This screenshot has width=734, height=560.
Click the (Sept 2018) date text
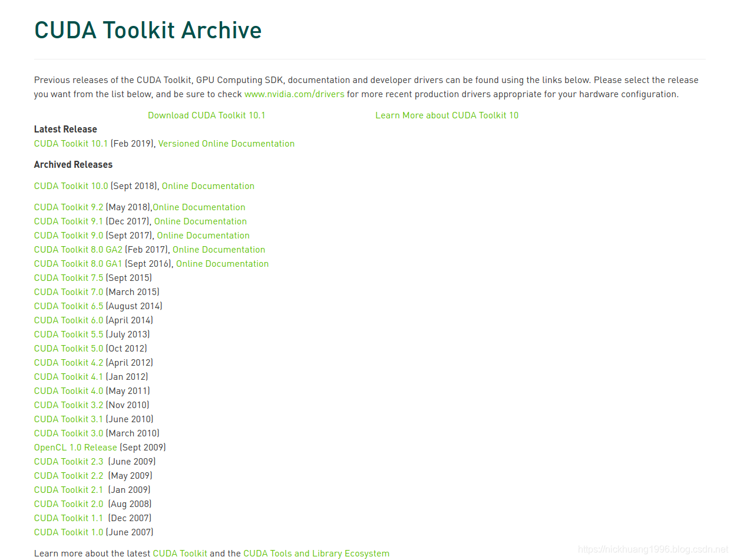(135, 186)
